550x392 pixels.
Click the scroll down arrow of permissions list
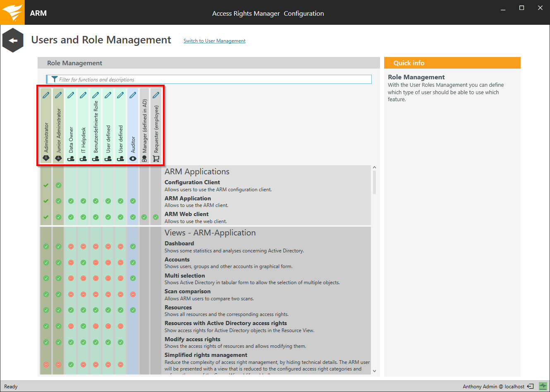pos(374,371)
